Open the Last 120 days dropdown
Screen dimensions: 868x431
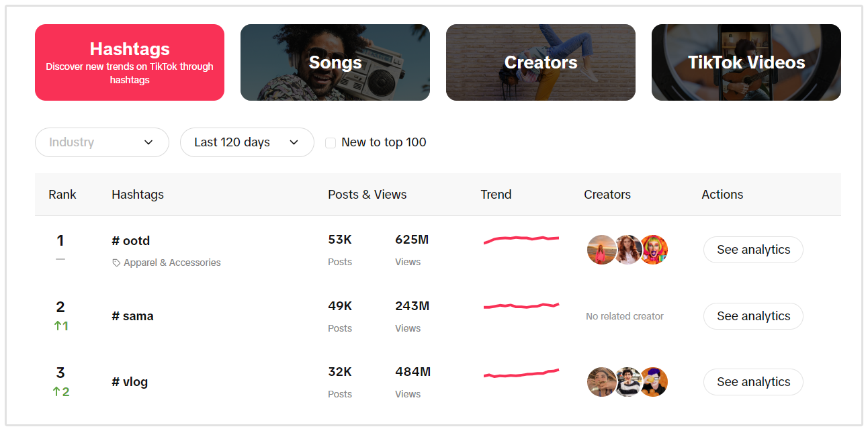click(247, 142)
